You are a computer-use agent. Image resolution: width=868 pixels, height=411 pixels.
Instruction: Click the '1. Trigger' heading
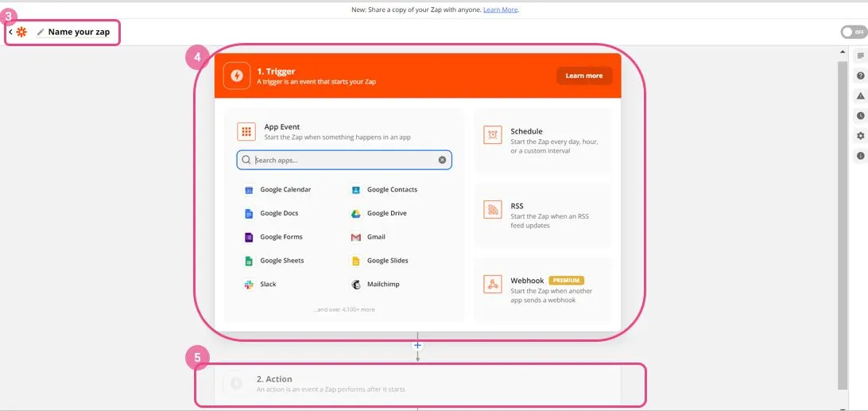[276, 72]
